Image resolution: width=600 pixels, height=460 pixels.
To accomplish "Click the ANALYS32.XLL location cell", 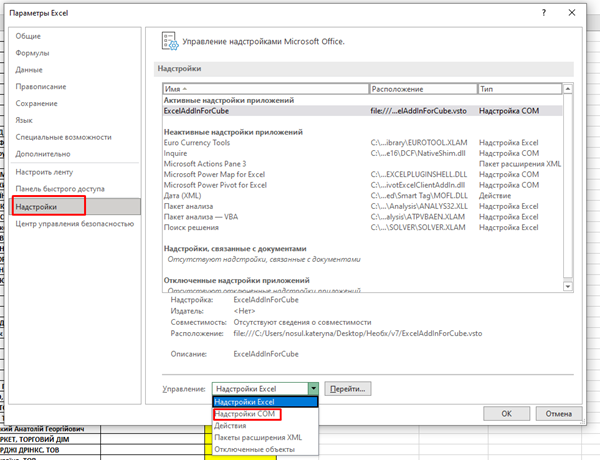I will coord(419,206).
